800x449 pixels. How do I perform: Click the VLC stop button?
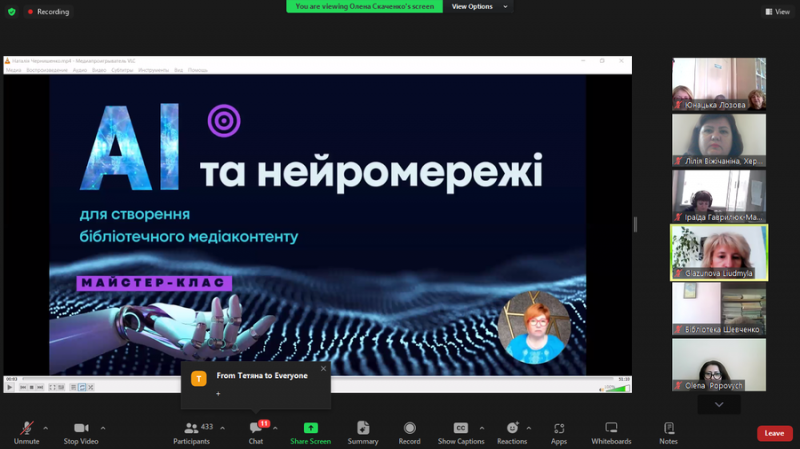click(32, 387)
